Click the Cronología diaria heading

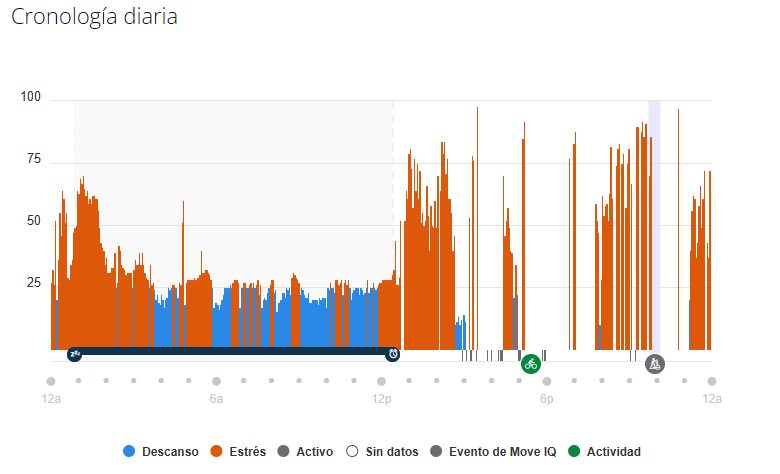[94, 18]
